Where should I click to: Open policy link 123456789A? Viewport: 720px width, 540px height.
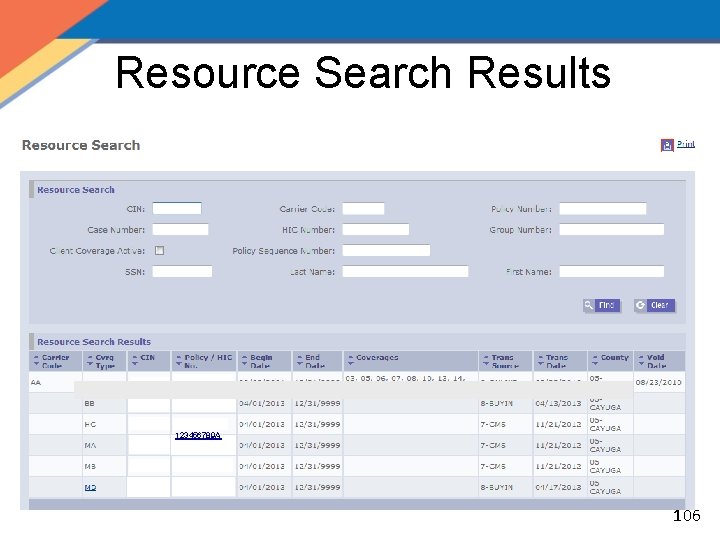pyautogui.click(x=198, y=435)
